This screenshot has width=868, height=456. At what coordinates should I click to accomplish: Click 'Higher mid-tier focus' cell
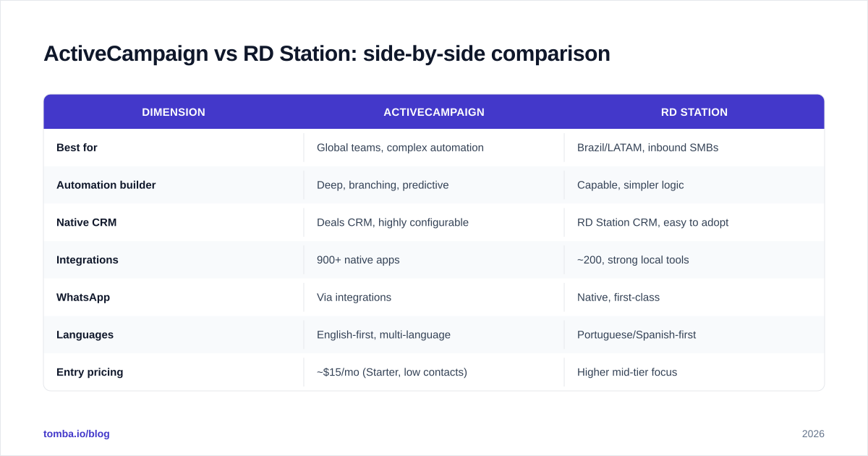694,372
